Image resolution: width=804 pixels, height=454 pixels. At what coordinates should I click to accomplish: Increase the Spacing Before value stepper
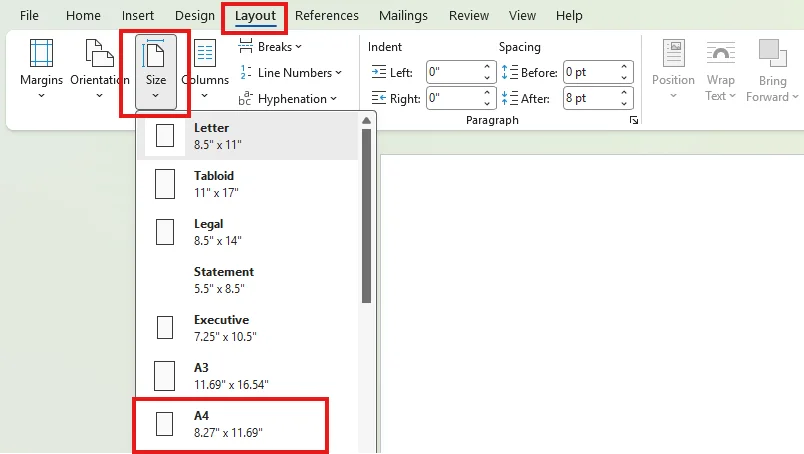point(624,67)
